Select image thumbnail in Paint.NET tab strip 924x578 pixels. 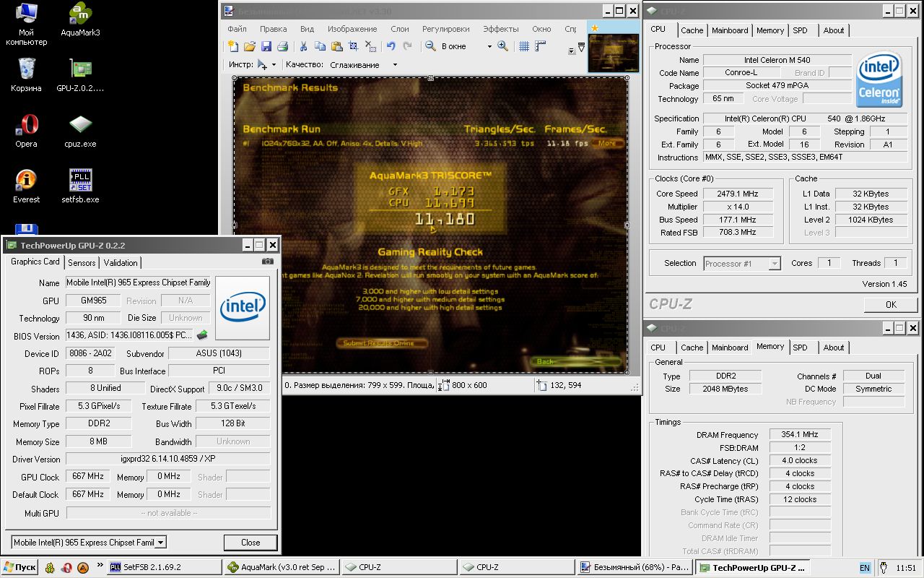613,53
